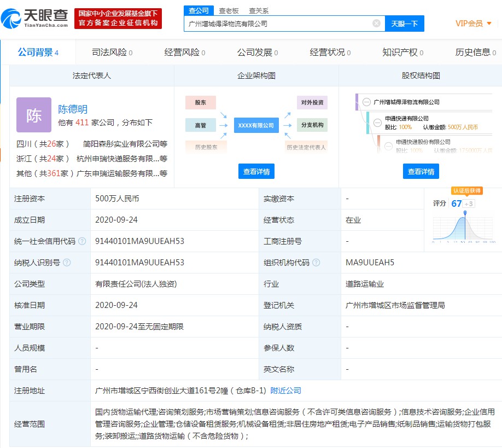Select 有限责任公司(法人独资) company type
Image resolution: width=502 pixels, height=448 pixels.
[136, 284]
